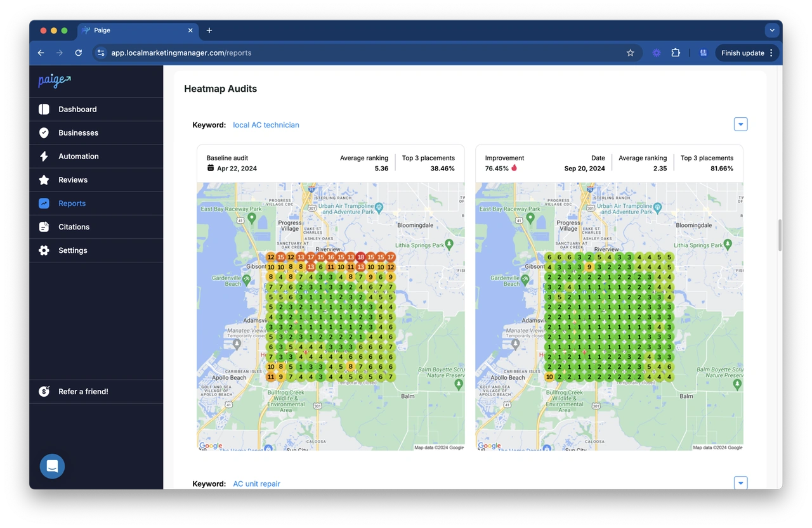812x528 pixels.
Task: Click the flame icon next to 76.45%
Action: [x=514, y=168]
